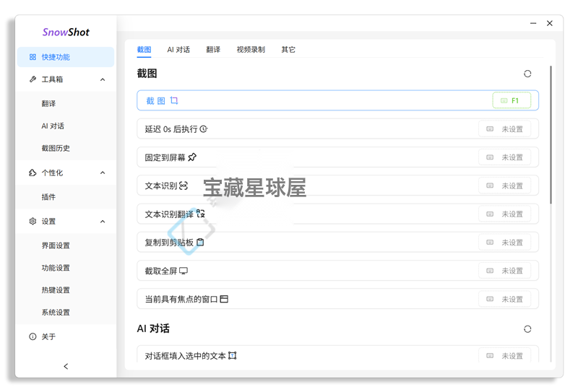
Task: Click the window icon after 当前具有焦点的窗口
Action: click(224, 299)
